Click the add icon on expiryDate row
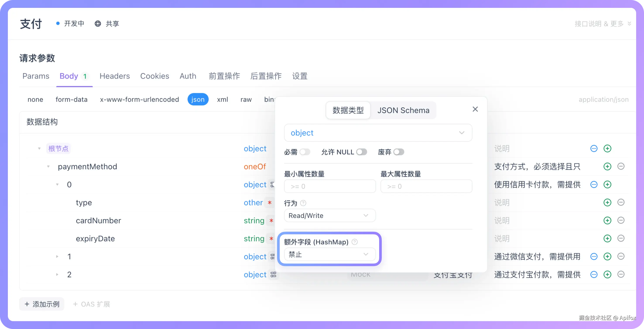644x329 pixels. click(x=608, y=238)
